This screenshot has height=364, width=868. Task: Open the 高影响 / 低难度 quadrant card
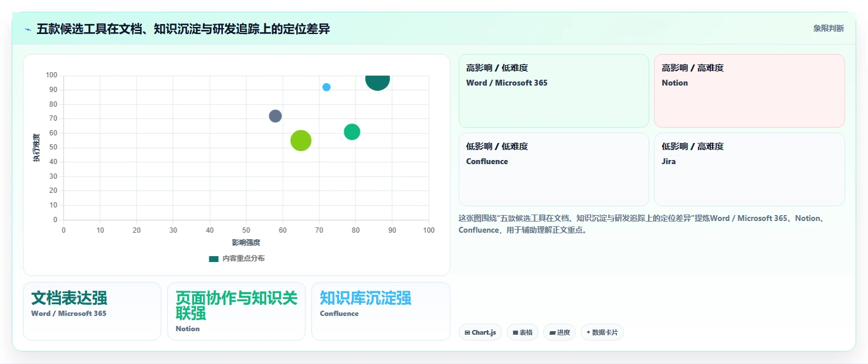coord(554,91)
